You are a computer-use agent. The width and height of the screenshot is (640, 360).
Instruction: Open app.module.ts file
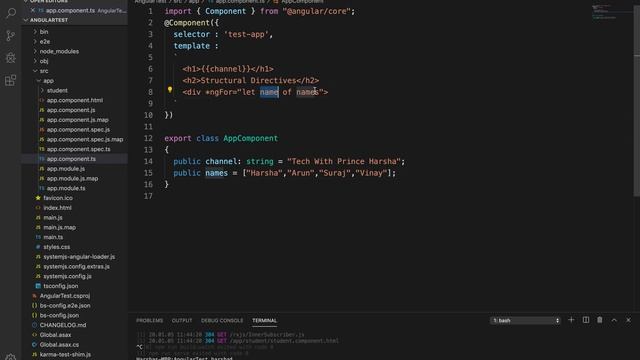coord(66,188)
